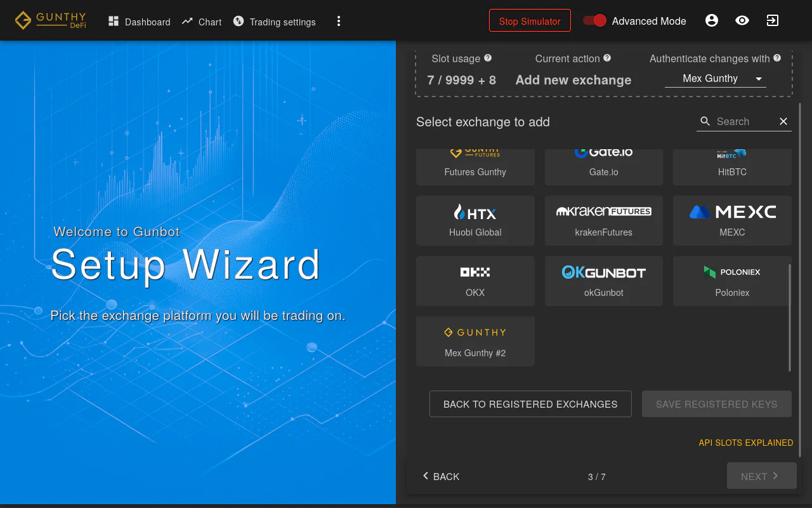Open the Mex Gunthy authentication dropdown
This screenshot has height=508, width=812.
point(716,79)
